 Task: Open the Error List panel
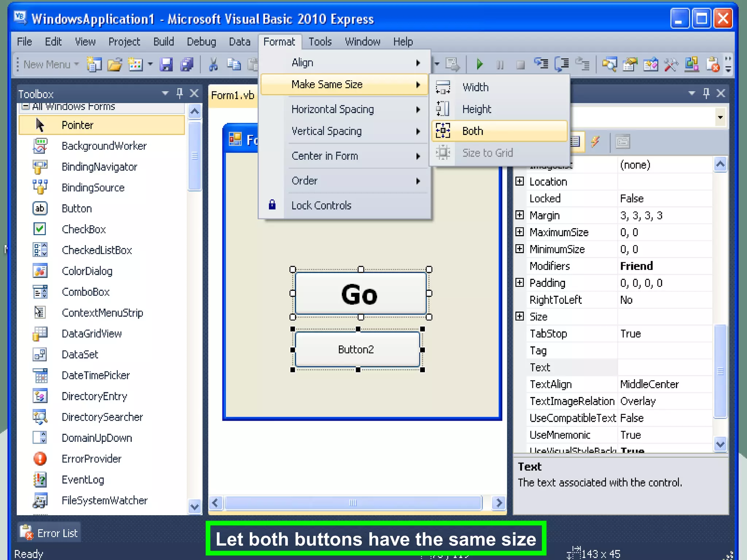click(x=49, y=533)
